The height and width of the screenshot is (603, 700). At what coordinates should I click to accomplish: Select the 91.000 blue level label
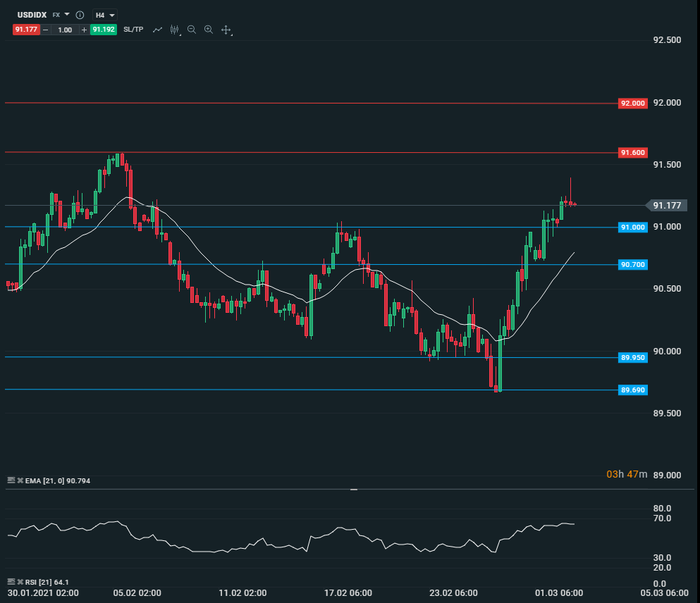pyautogui.click(x=632, y=228)
